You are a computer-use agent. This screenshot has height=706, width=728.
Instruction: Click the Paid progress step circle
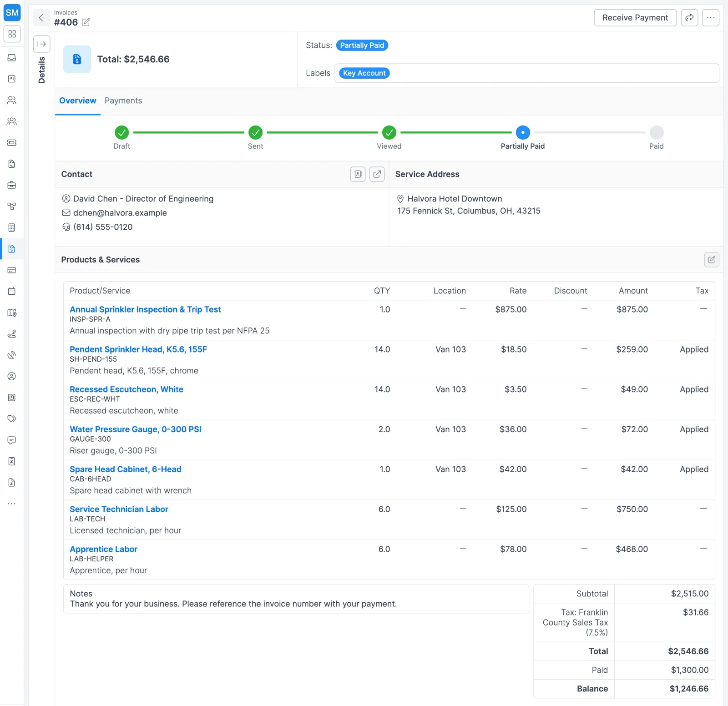(x=657, y=132)
